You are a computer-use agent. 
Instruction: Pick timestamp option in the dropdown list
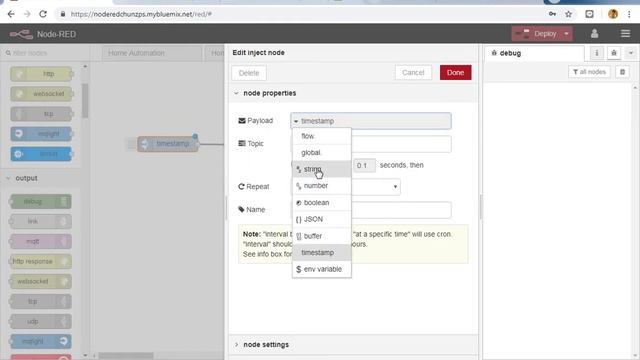[x=322, y=253]
